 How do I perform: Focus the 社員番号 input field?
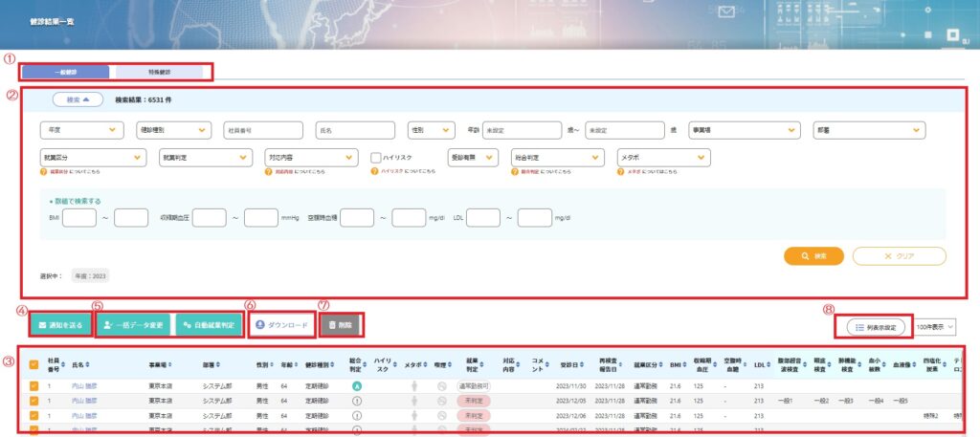coord(263,130)
